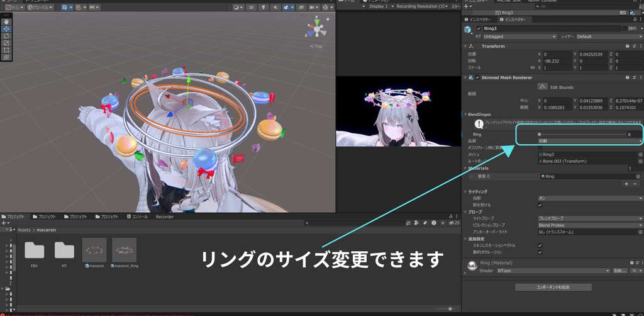
Task: Open the Blend Probes reflection dropdown
Action: click(590, 225)
